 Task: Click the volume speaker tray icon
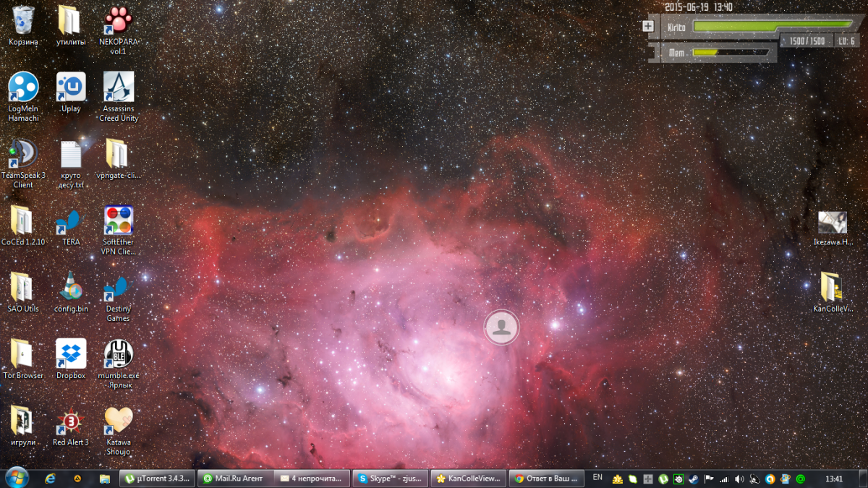(739, 479)
